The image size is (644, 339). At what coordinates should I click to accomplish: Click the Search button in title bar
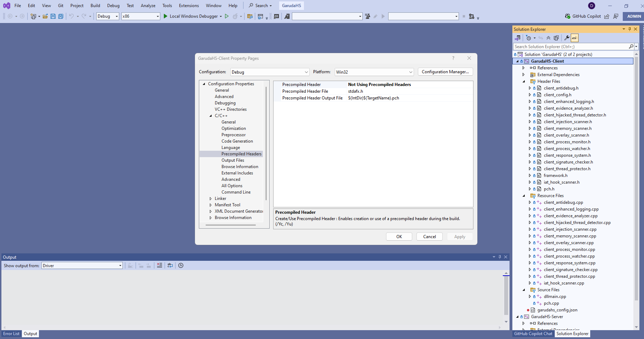(260, 6)
